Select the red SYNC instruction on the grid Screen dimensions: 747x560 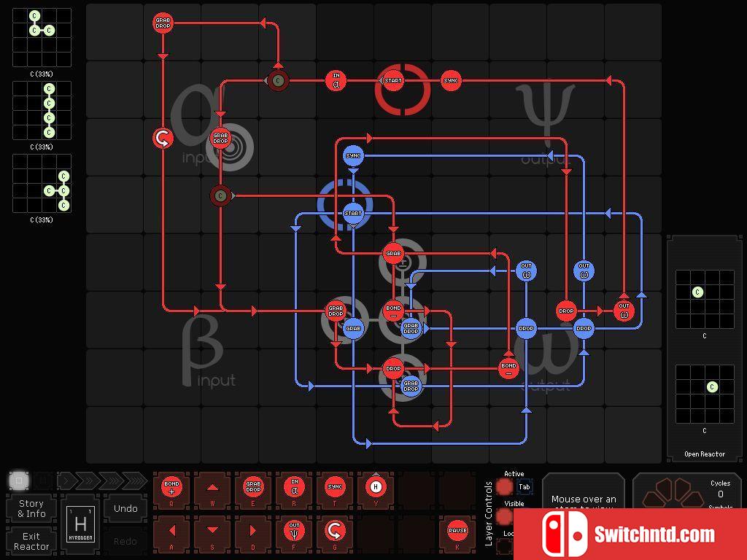(451, 80)
